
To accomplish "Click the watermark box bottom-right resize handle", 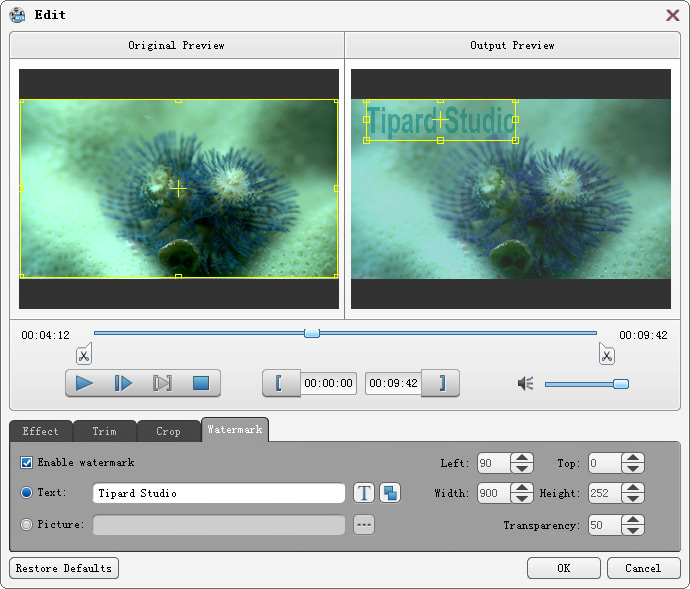I will (x=515, y=140).
